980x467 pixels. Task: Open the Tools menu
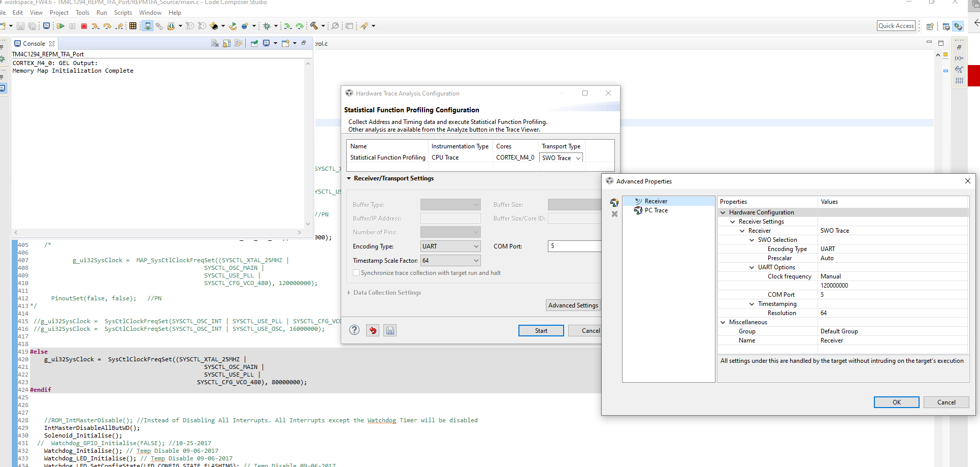click(82, 13)
